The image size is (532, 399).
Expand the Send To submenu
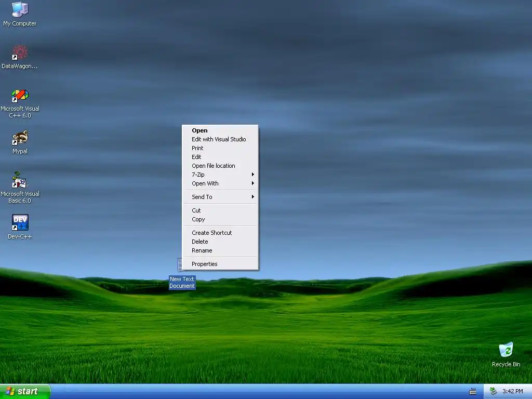point(220,197)
